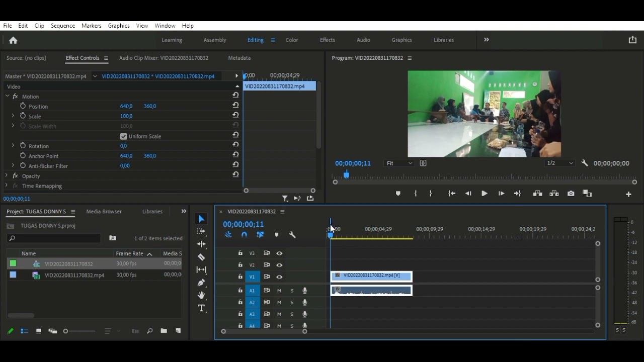Switch Project panel to List view
This screenshot has width=644, height=362.
tap(24, 331)
